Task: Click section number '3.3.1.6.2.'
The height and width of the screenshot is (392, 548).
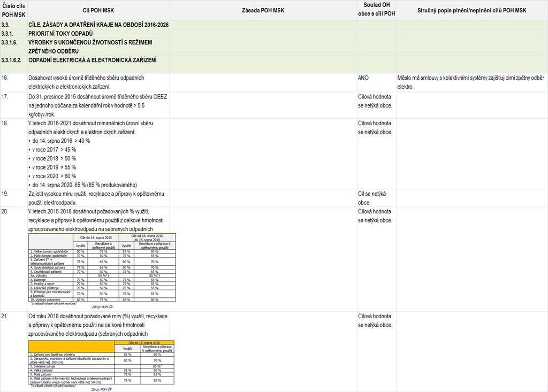Action: (11, 60)
